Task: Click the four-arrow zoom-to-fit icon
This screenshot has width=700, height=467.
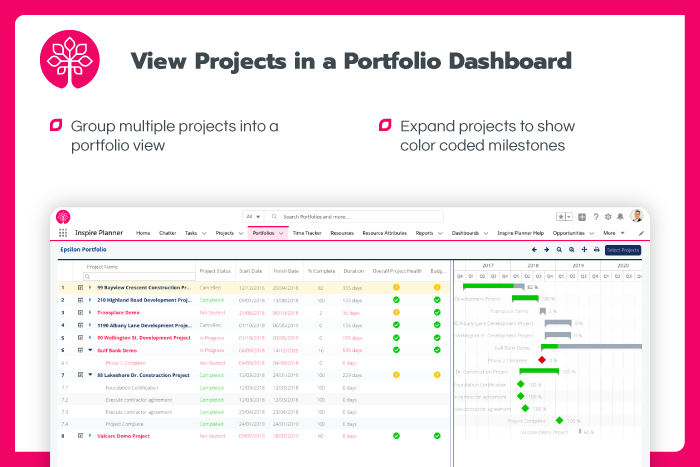Action: pyautogui.click(x=584, y=250)
